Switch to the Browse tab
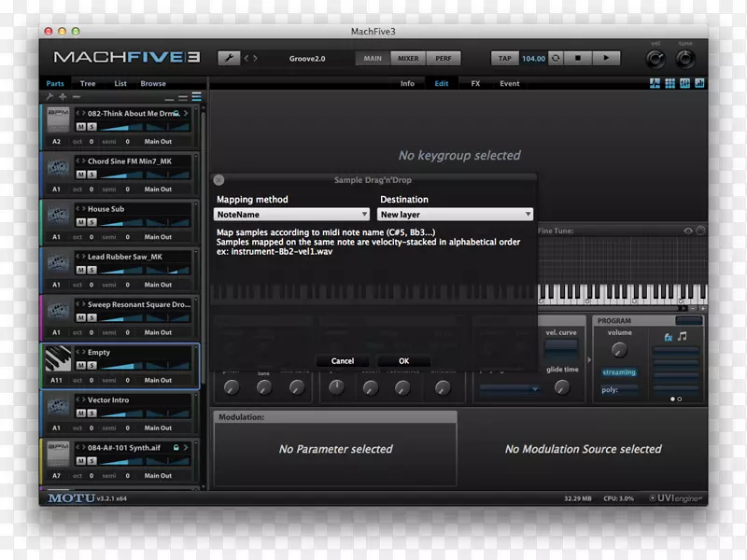Screen dimensions: 747x560 pos(153,84)
